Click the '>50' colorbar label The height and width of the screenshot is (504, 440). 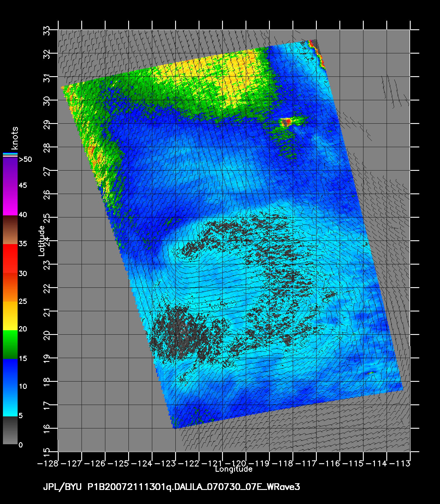pos(25,159)
